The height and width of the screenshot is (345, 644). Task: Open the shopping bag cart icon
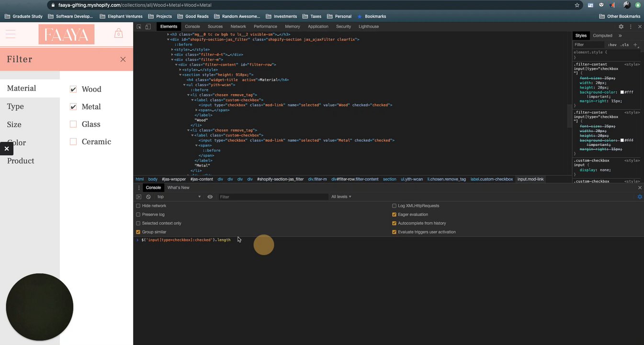coord(118,34)
